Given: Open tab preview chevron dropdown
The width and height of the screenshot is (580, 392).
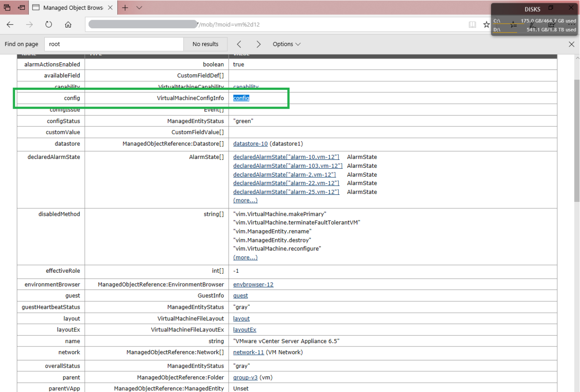Looking at the screenshot, I should click(x=139, y=8).
